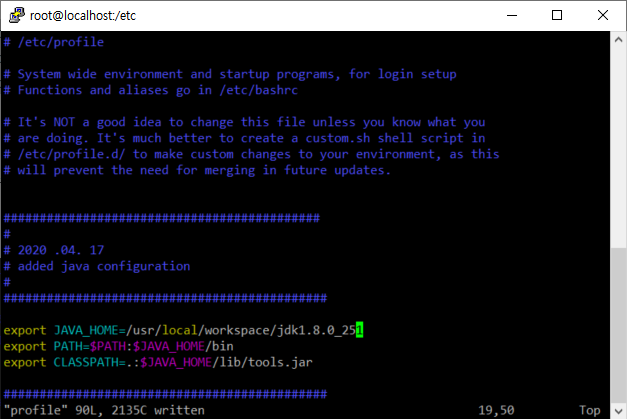Click the PuTTY icon in title bar
This screenshot has height=419, width=627.
coord(16,15)
